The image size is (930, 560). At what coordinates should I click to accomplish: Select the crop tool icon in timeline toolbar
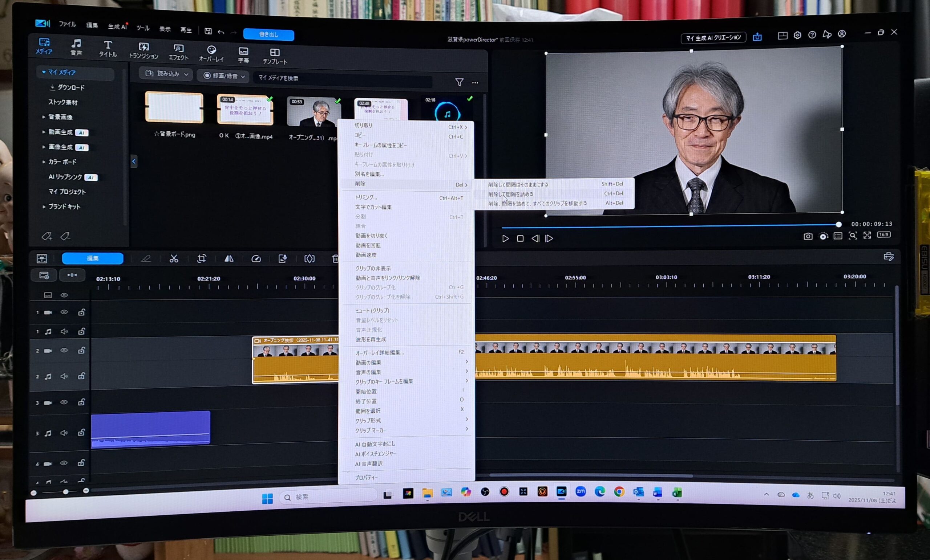(202, 259)
